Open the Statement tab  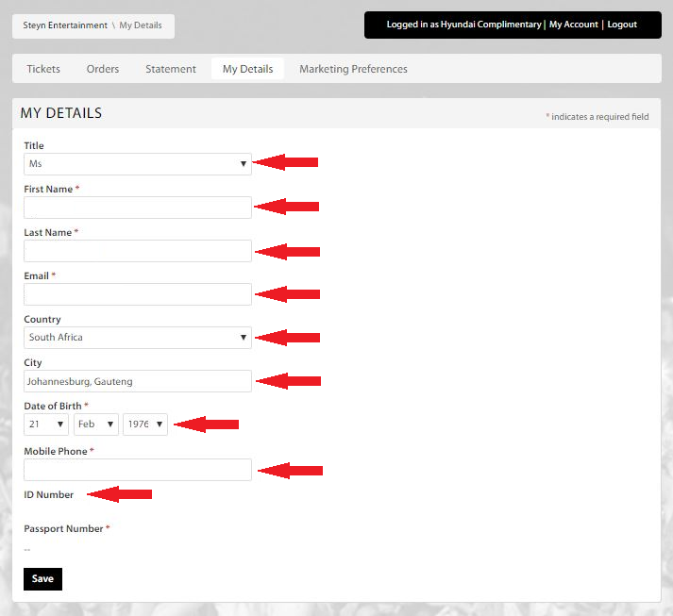click(x=171, y=69)
